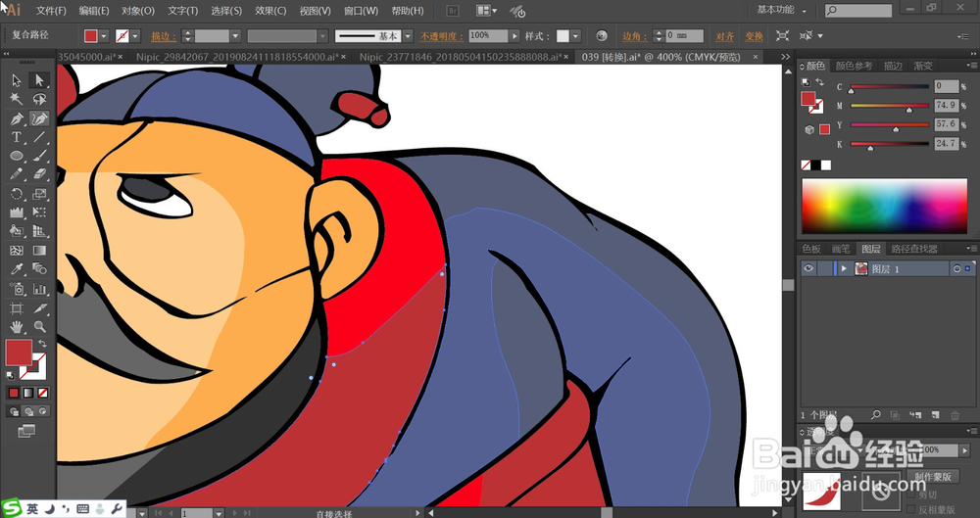
Task: Click the Change Screen Mode icon
Action: pos(26,431)
